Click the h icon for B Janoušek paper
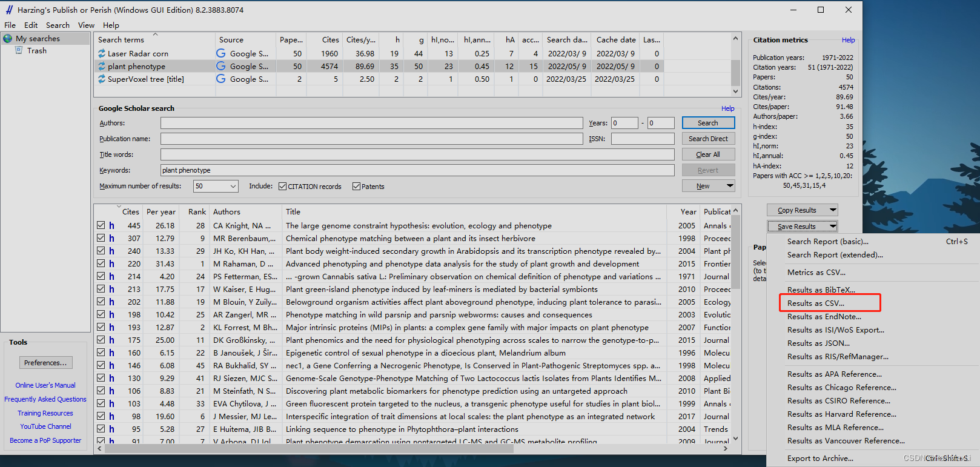980x467 pixels. (111, 353)
